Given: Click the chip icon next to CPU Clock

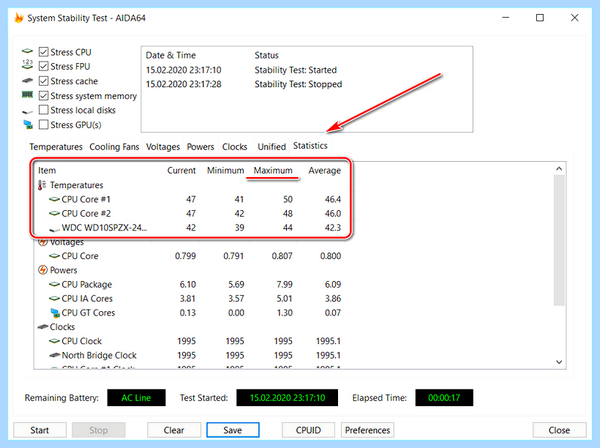Looking at the screenshot, I should [54, 341].
